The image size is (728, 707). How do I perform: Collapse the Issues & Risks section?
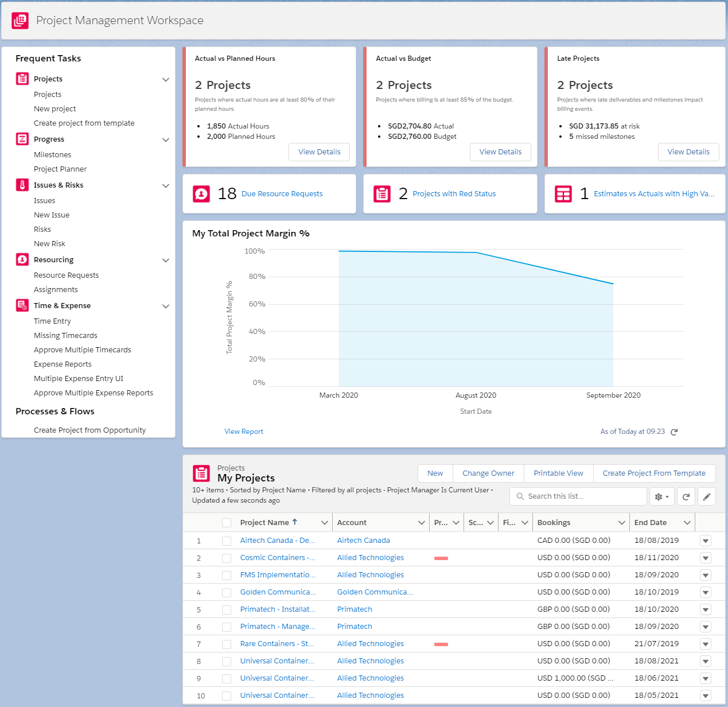coord(166,185)
